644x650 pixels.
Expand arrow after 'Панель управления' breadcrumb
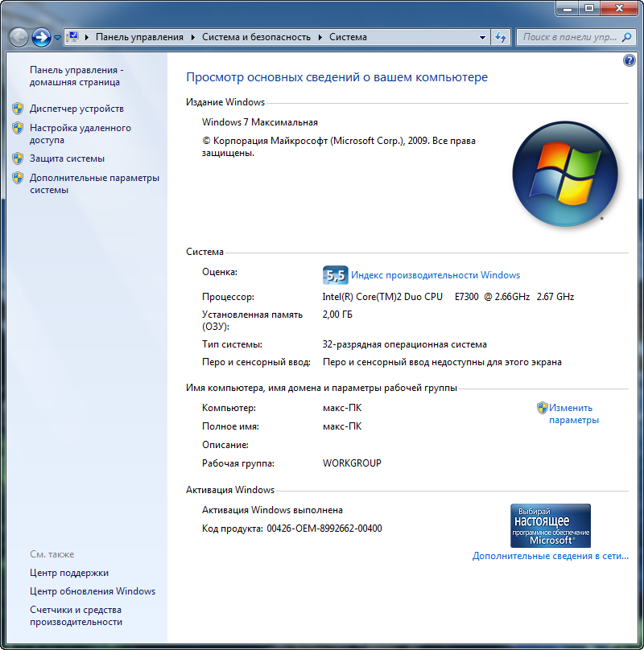[x=193, y=37]
